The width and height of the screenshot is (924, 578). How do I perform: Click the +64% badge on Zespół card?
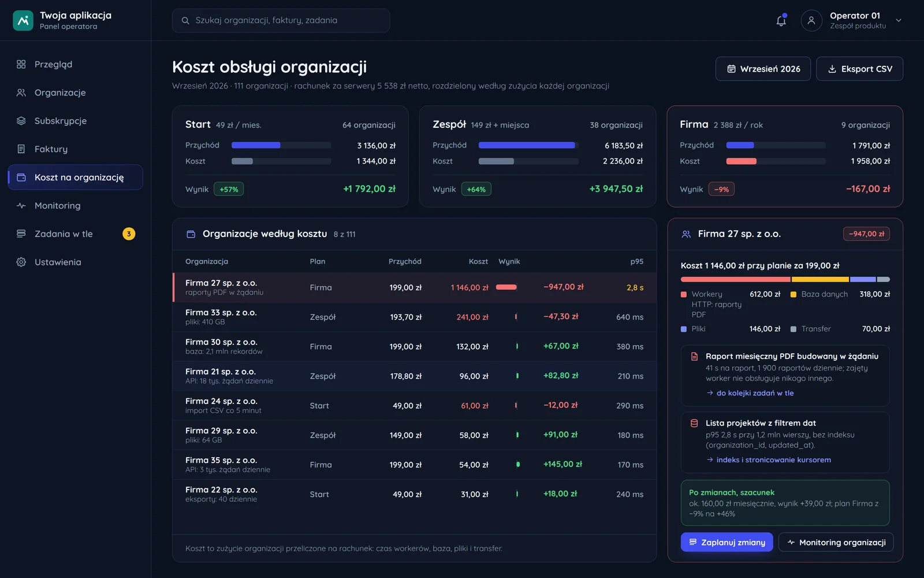tap(476, 189)
